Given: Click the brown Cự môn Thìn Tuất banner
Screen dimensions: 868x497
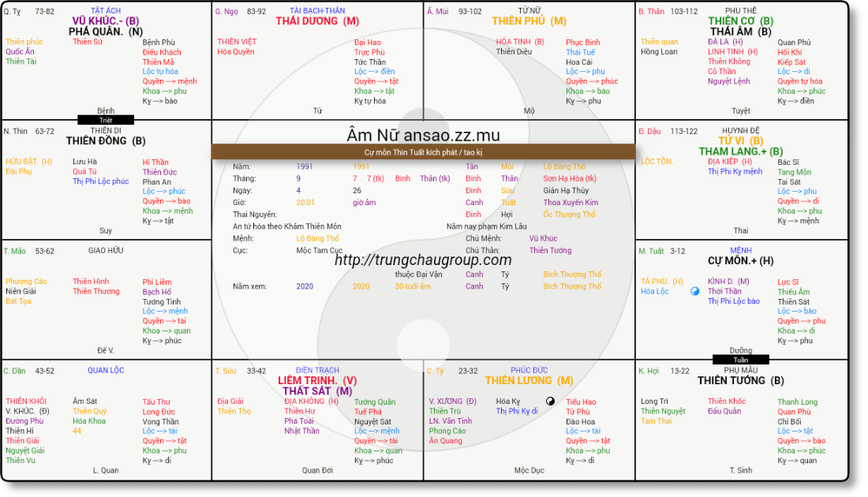Looking at the screenshot, I should click(423, 151).
